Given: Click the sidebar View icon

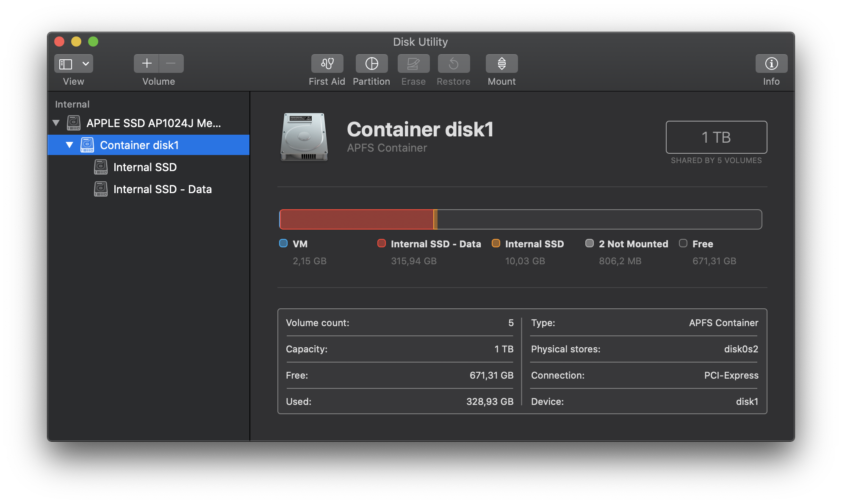Looking at the screenshot, I should point(66,64).
